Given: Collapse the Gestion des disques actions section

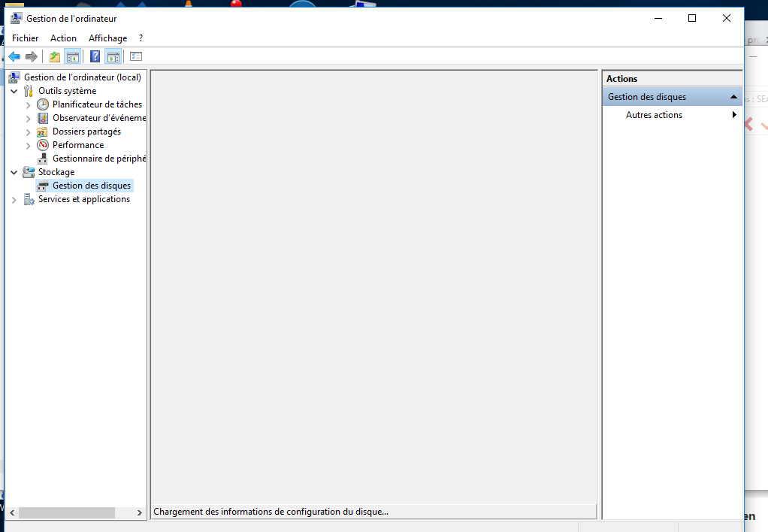Looking at the screenshot, I should pyautogui.click(x=733, y=97).
